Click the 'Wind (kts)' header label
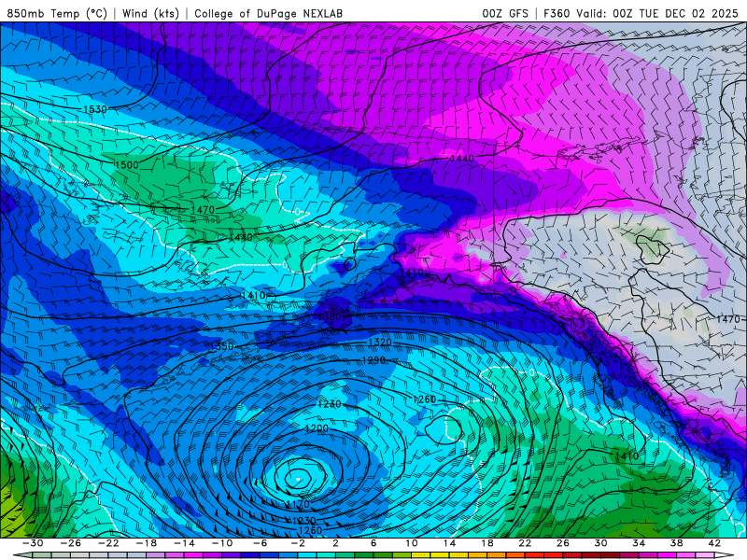 [150, 13]
